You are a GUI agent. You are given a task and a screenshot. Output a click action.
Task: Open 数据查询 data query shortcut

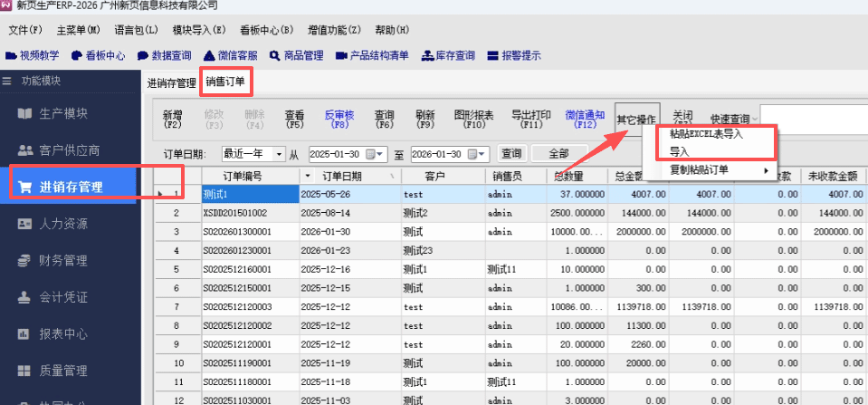(165, 55)
